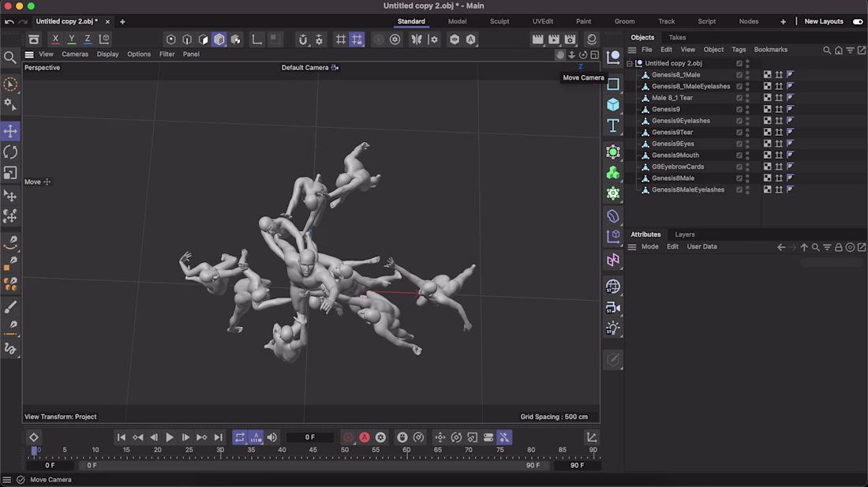Viewport: 868px width, 487px height.
Task: Click the Render to Picture Viewer icon
Action: pyautogui.click(x=554, y=39)
